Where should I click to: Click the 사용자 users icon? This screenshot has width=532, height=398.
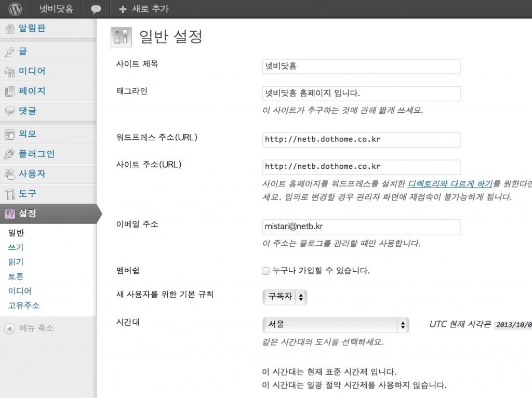coord(9,174)
